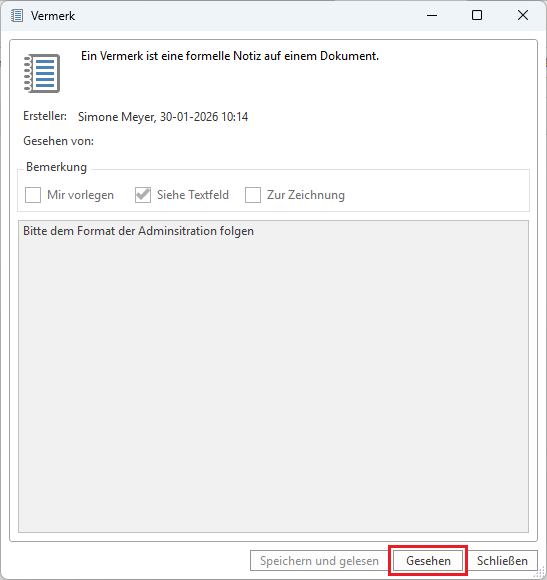Tick the Mir vorlegen checkbox

[33, 195]
